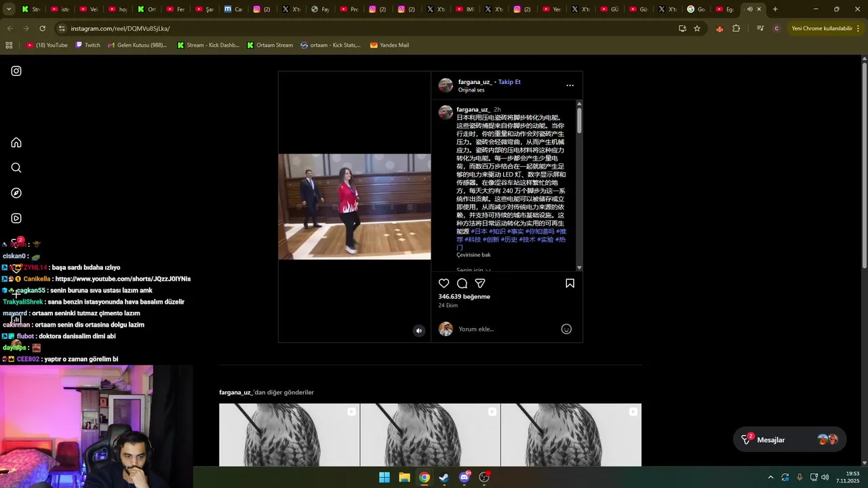Click the #日本 hashtag in caption
This screenshot has height=488, width=868.
point(479,232)
